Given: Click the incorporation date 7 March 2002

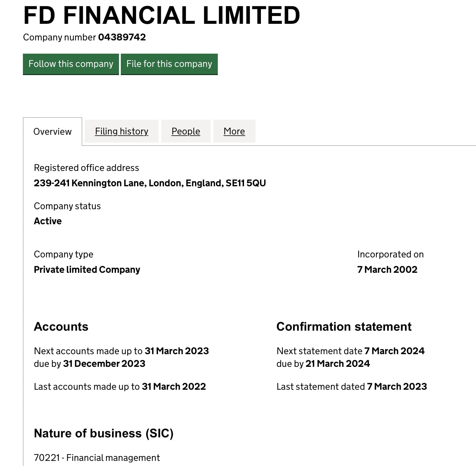Looking at the screenshot, I should pos(387,269).
